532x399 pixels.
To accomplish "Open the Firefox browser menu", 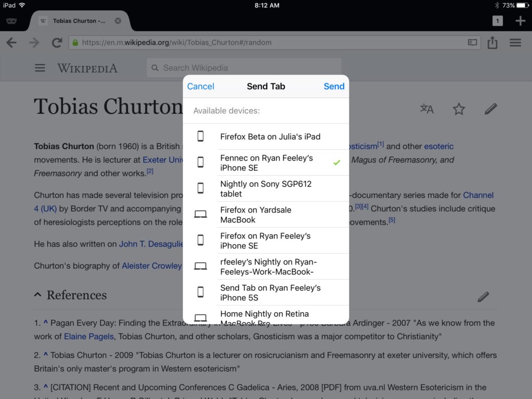I will [515, 43].
